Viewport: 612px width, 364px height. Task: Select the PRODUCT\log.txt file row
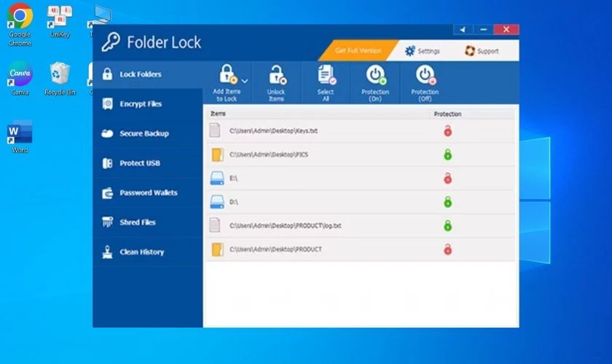[x=360, y=226]
